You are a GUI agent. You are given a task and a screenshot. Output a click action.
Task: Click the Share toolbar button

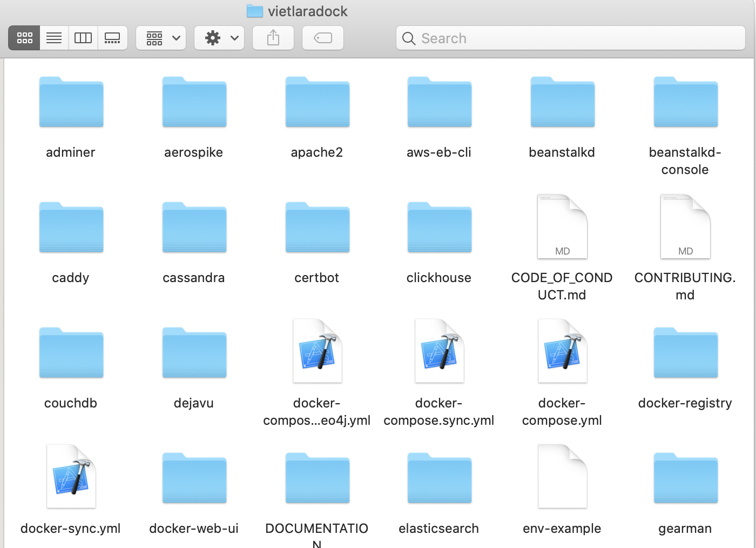[x=273, y=38]
